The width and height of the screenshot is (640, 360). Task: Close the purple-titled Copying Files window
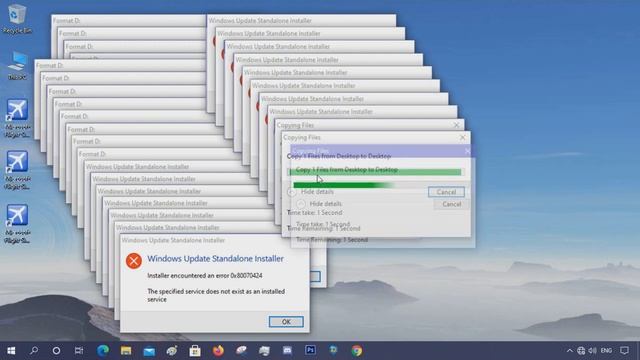(x=467, y=151)
